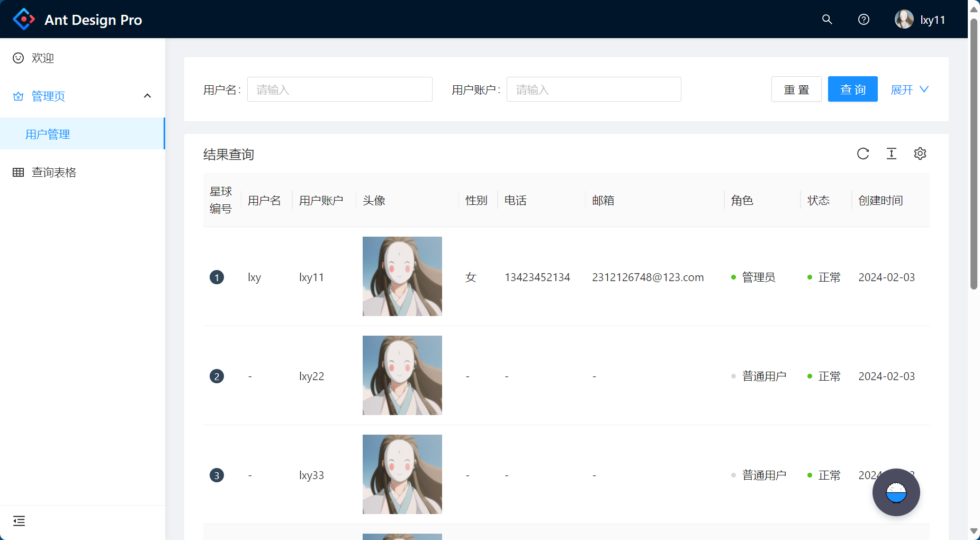Click the email 2312126748@123.com

648,277
